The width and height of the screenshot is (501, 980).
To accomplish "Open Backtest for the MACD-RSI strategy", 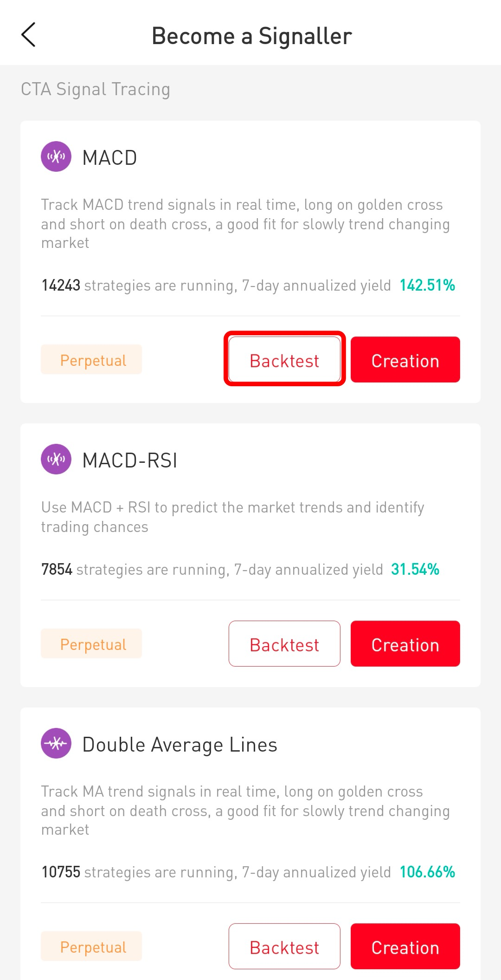I will click(284, 644).
